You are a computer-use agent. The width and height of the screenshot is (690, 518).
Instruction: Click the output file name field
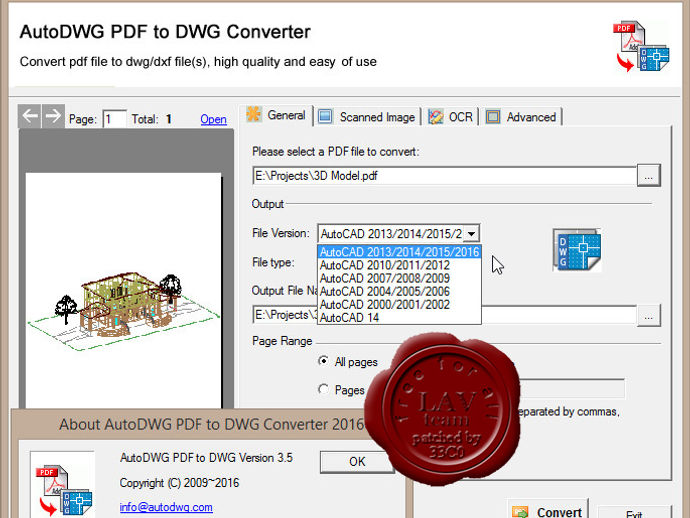[444, 315]
